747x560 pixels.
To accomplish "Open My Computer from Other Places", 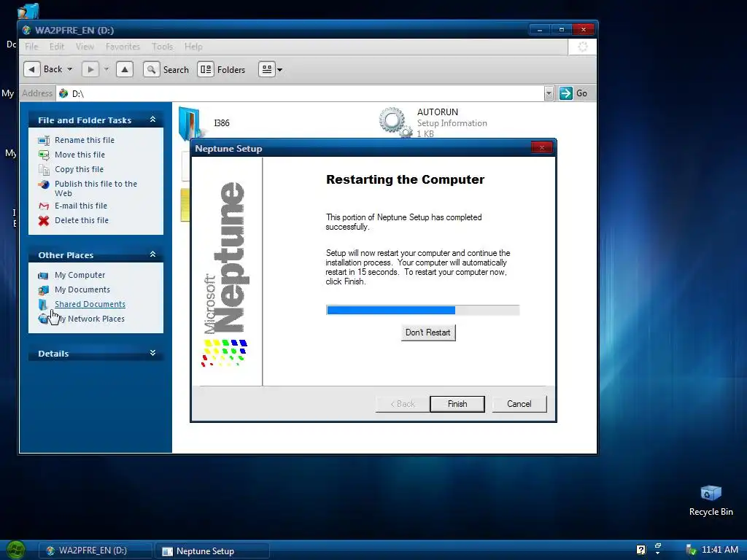I will [80, 275].
